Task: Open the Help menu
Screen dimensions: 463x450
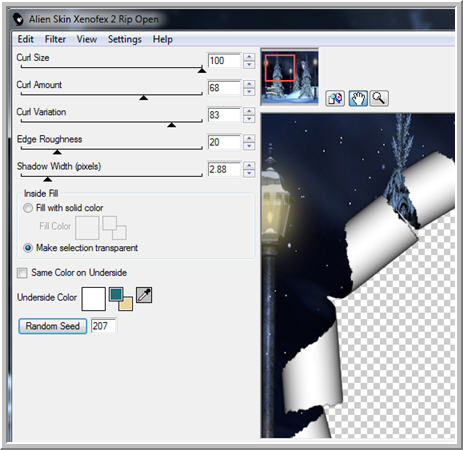Action: 163,39
